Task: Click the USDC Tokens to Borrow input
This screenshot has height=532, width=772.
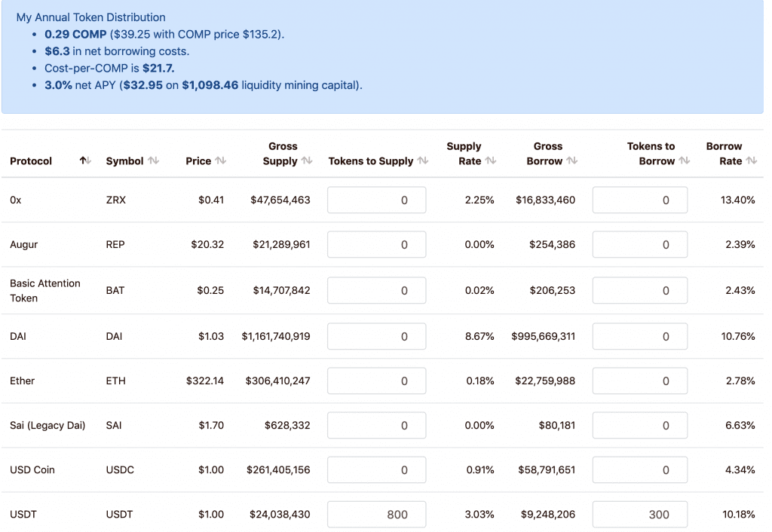Action: click(x=639, y=470)
